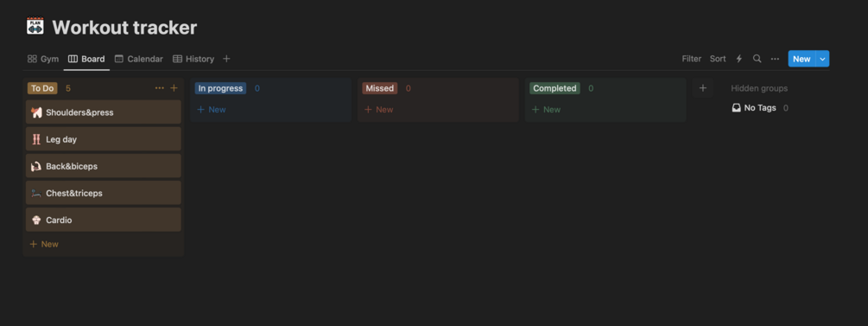The width and height of the screenshot is (868, 326).
Task: Click the In progress group label
Action: coord(220,88)
